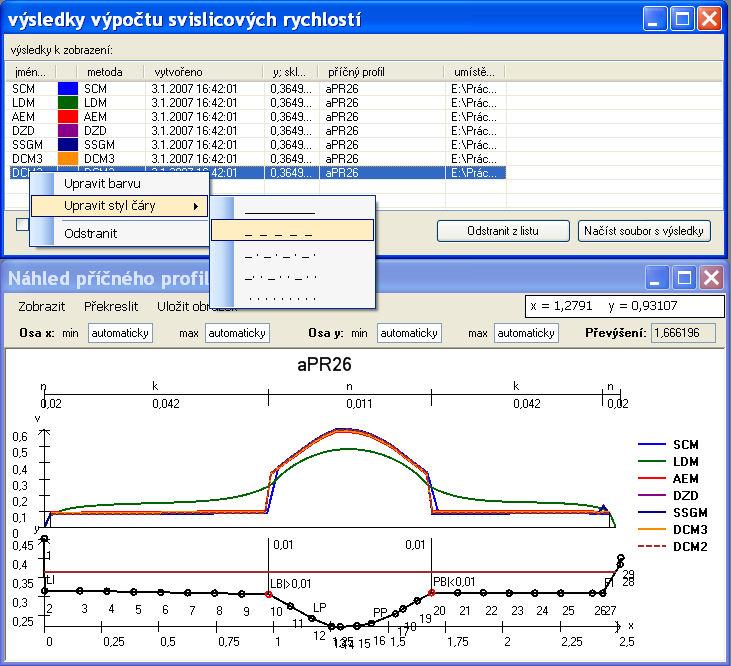Click the aPR26 chart title
Image resolution: width=731 pixels, height=666 pixels.
(324, 364)
